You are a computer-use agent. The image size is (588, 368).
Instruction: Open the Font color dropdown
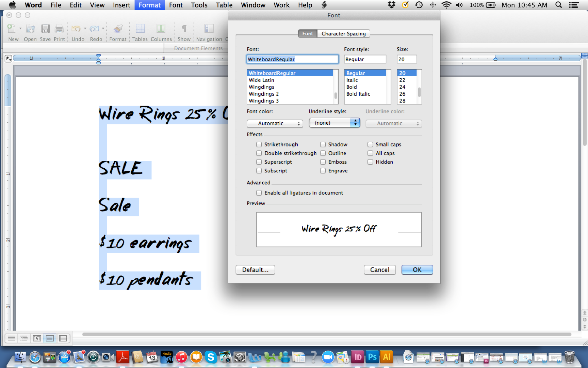coord(275,123)
